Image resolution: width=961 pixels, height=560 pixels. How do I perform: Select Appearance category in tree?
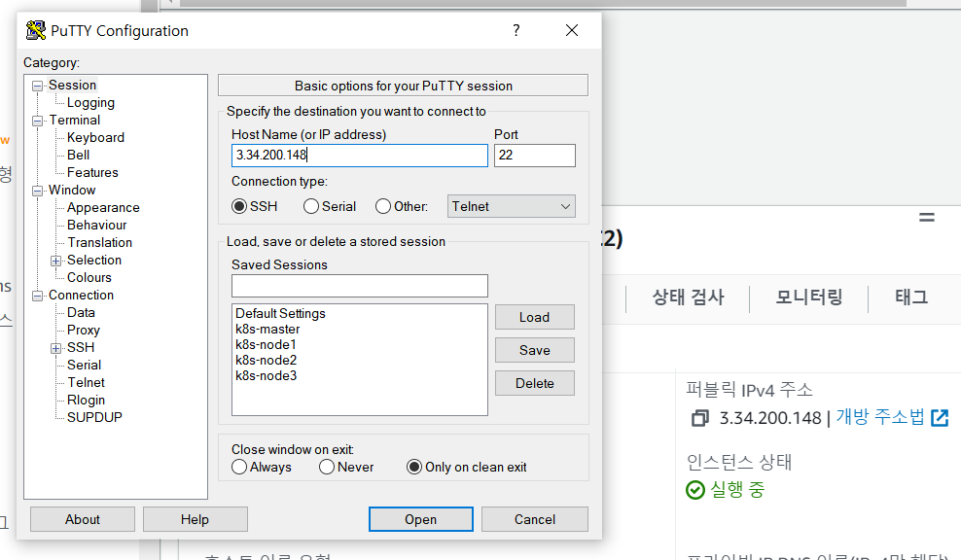[103, 207]
